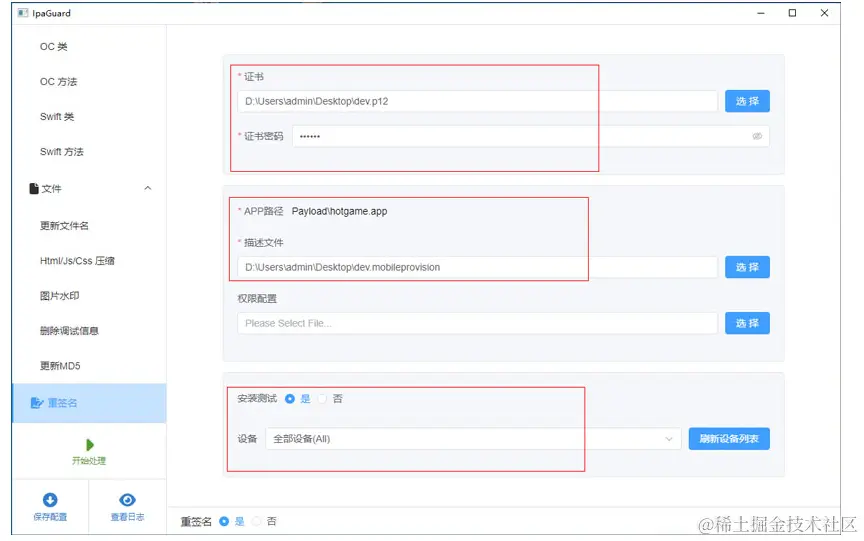Click the view log eye icon
864x541 pixels.
point(127,500)
